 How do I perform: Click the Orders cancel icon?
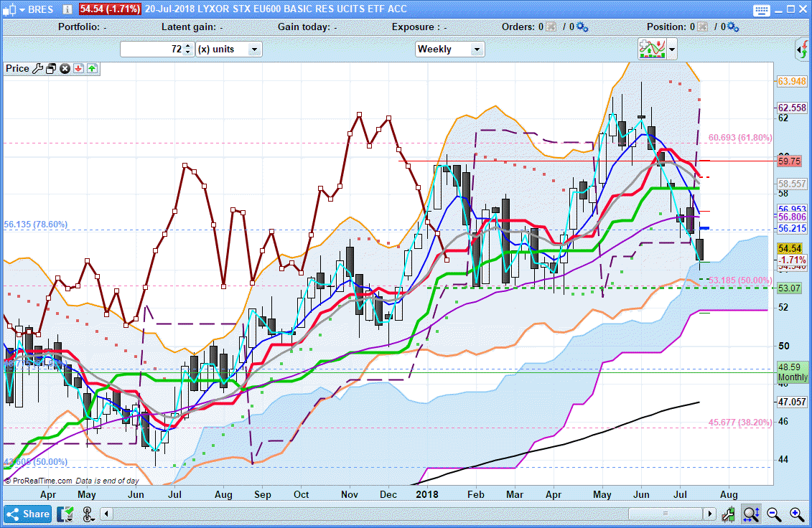click(x=551, y=27)
